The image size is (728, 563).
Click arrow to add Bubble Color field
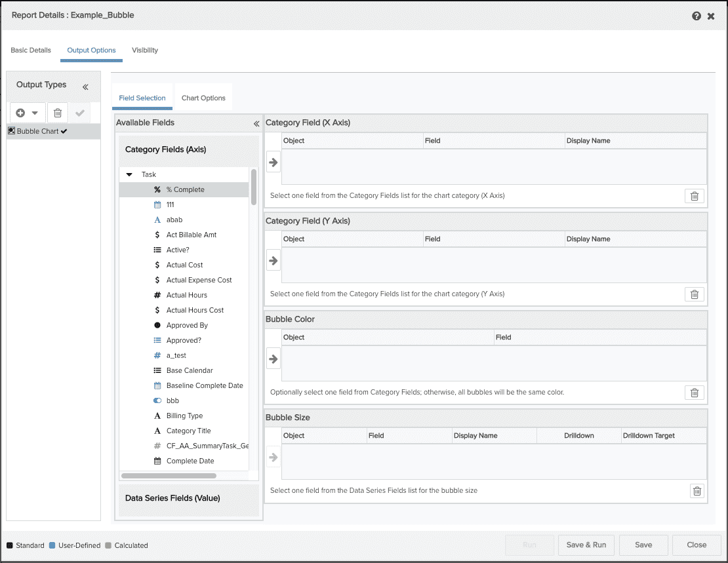pos(273,359)
